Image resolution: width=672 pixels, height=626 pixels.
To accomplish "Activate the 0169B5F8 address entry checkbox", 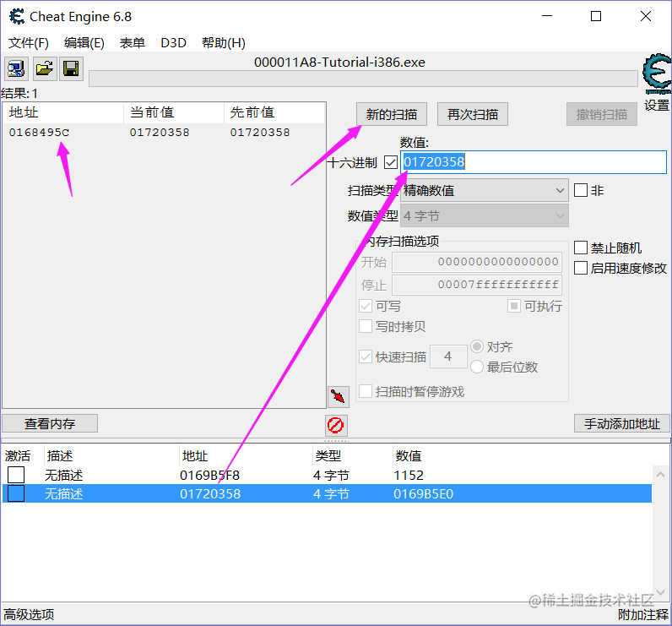I will coord(16,475).
